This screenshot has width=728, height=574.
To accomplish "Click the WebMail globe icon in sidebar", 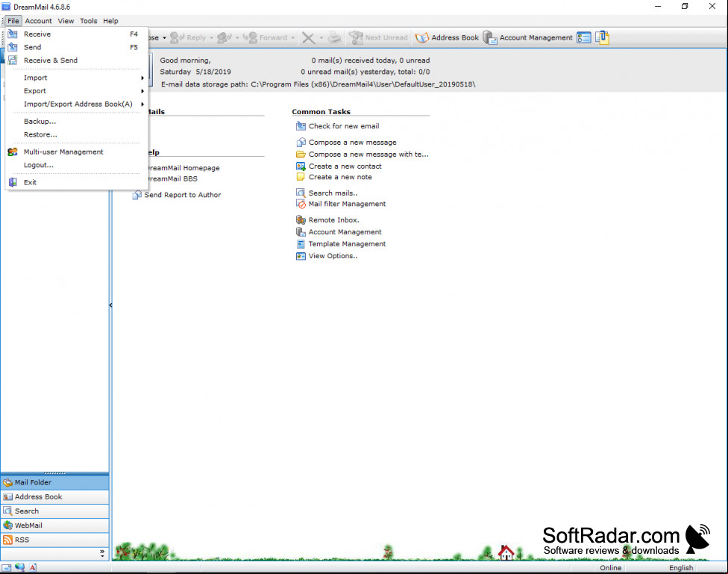I will [x=7, y=525].
